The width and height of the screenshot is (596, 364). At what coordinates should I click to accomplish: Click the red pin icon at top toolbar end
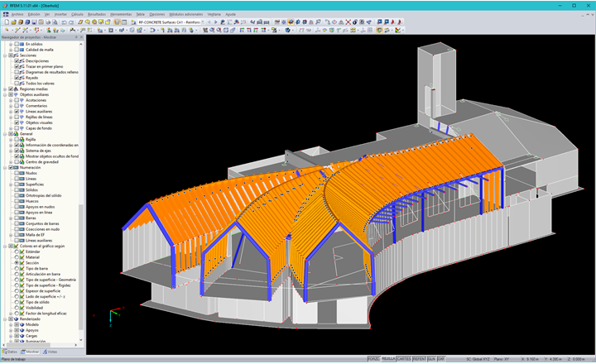point(400,22)
